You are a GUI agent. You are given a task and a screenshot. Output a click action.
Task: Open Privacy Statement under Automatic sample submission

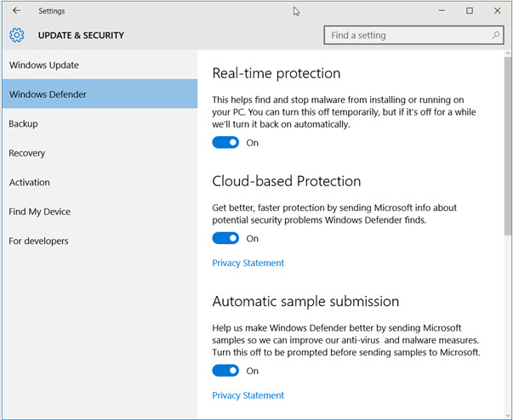click(x=248, y=395)
